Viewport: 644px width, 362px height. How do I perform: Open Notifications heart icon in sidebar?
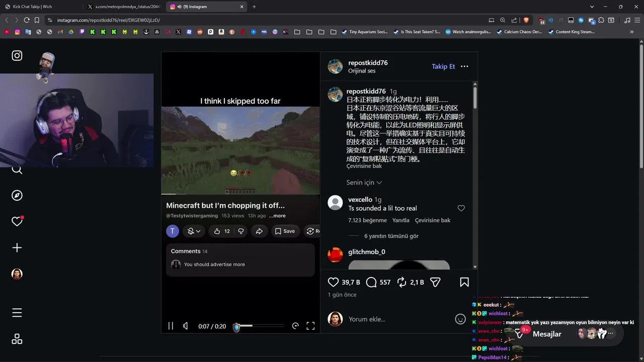click(17, 221)
